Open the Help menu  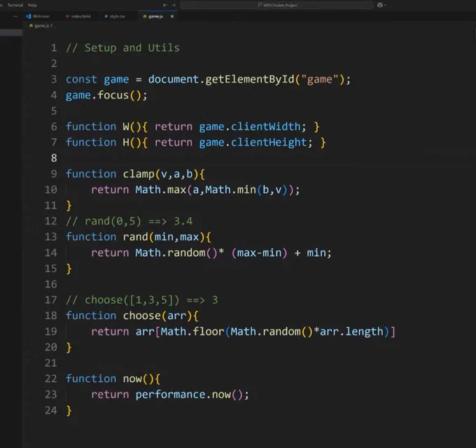coord(33,5)
